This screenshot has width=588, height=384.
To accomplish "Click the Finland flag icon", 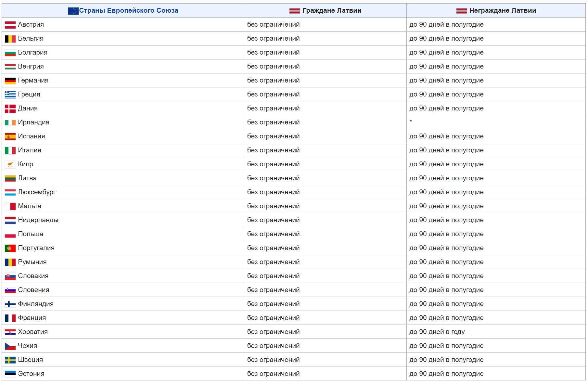I will click(x=10, y=304).
